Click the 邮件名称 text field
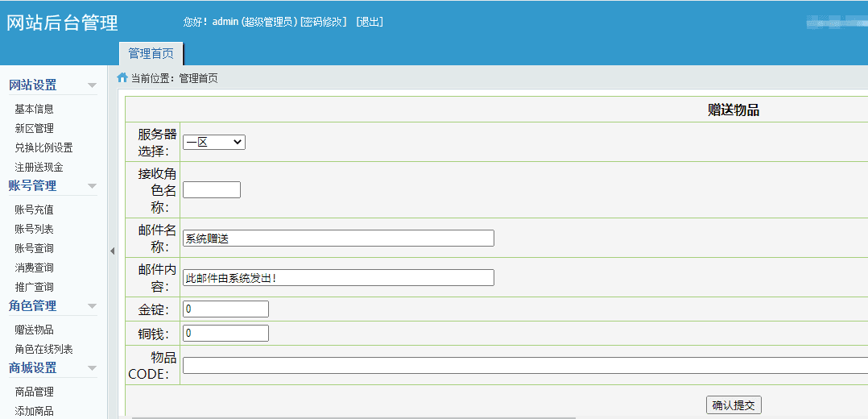Image resolution: width=868 pixels, height=419 pixels. click(337, 239)
